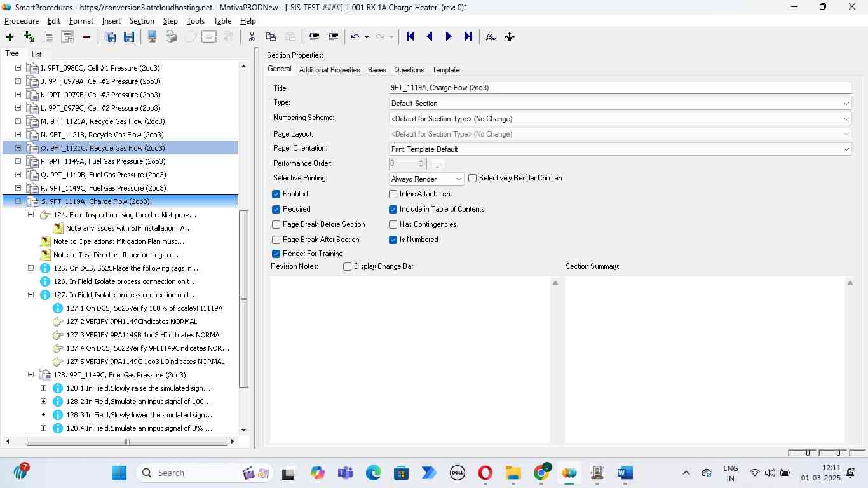
Task: Click the tree vertical scrollbar thumb
Action: tap(243, 298)
